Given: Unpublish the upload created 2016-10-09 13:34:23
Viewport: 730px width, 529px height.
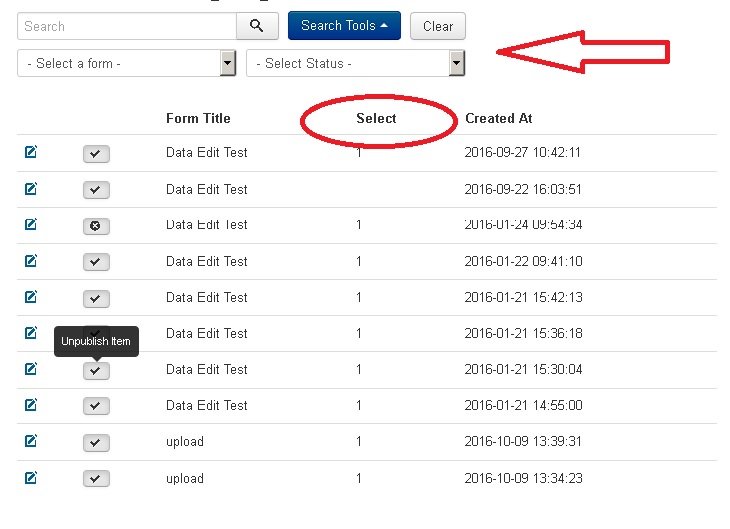Looking at the screenshot, I should 96,479.
